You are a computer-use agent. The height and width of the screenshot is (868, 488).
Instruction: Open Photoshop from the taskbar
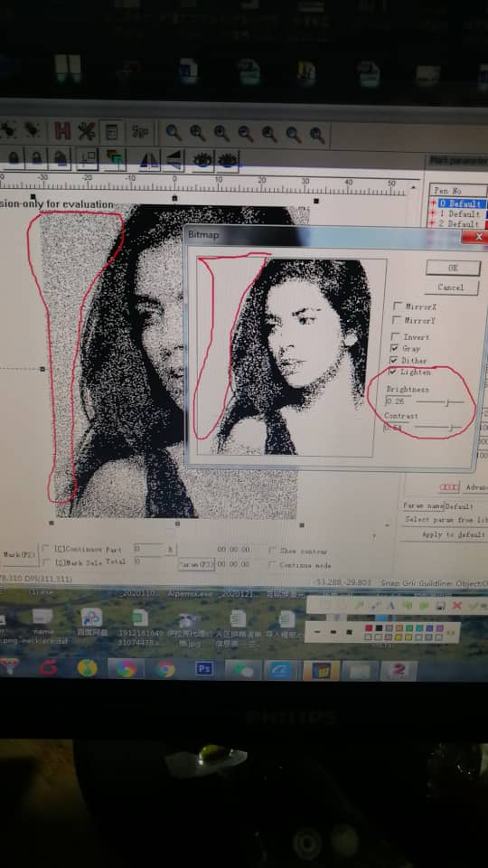(204, 669)
